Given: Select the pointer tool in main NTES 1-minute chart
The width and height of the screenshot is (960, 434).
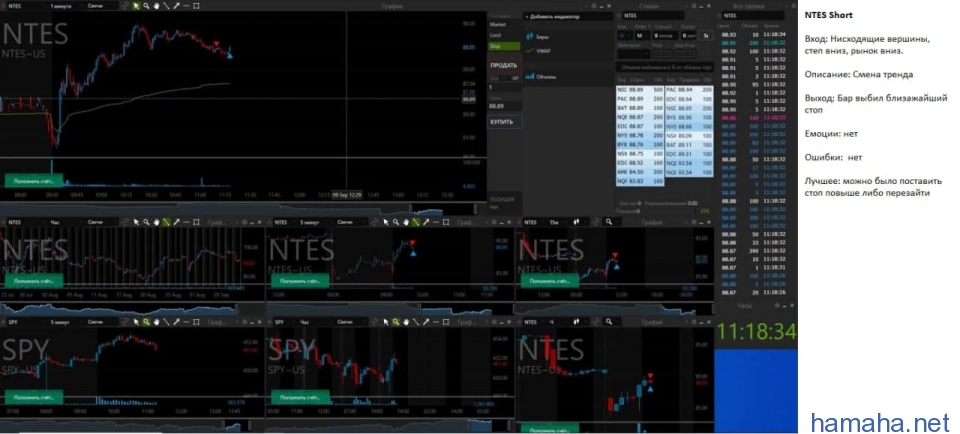Looking at the screenshot, I should (x=136, y=6).
